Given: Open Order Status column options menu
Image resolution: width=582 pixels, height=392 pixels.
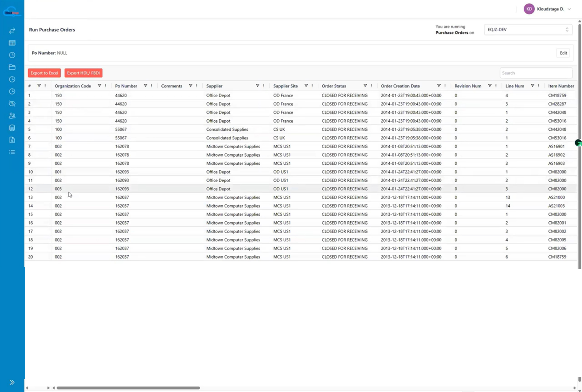Looking at the screenshot, I should tap(371, 86).
